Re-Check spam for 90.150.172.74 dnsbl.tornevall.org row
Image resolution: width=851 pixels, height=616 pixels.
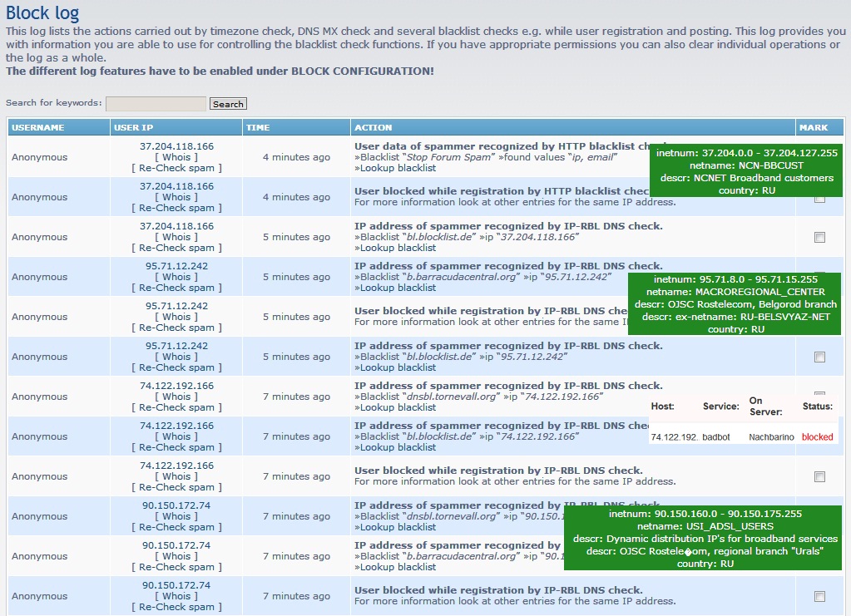176,527
